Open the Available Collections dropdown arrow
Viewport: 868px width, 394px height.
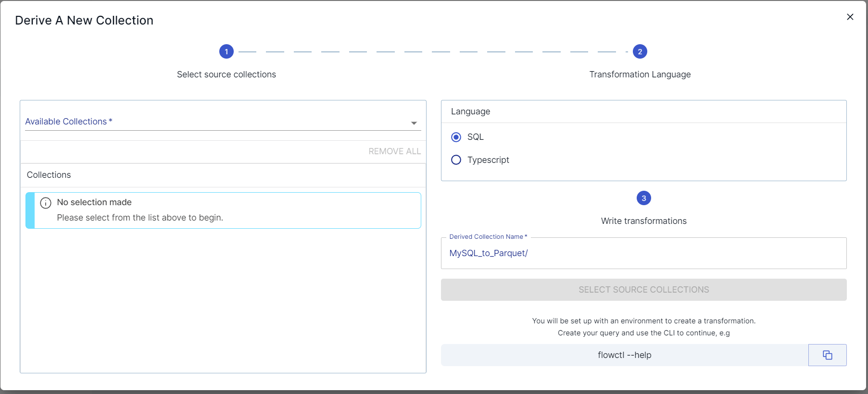(x=414, y=123)
